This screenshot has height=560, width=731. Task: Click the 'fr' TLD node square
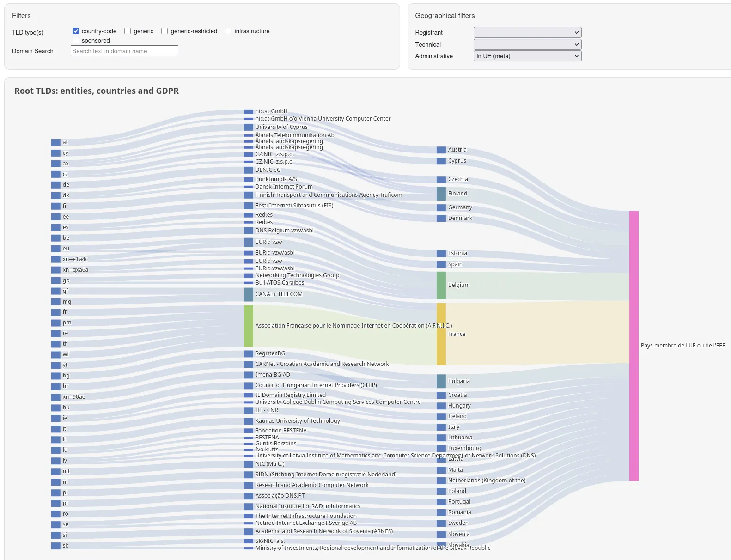coord(55,312)
